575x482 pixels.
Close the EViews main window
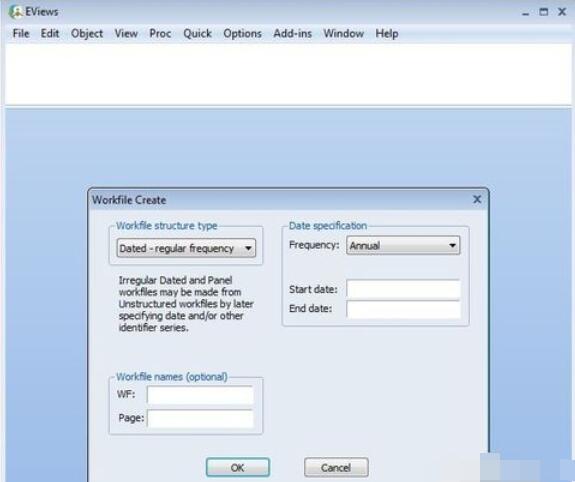pyautogui.click(x=562, y=12)
